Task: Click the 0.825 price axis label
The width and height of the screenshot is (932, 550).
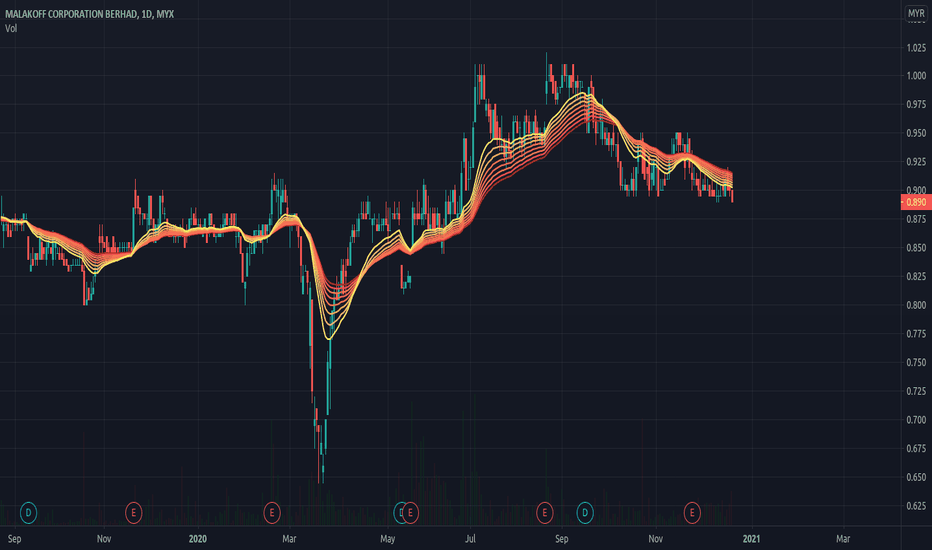Action: click(x=916, y=276)
